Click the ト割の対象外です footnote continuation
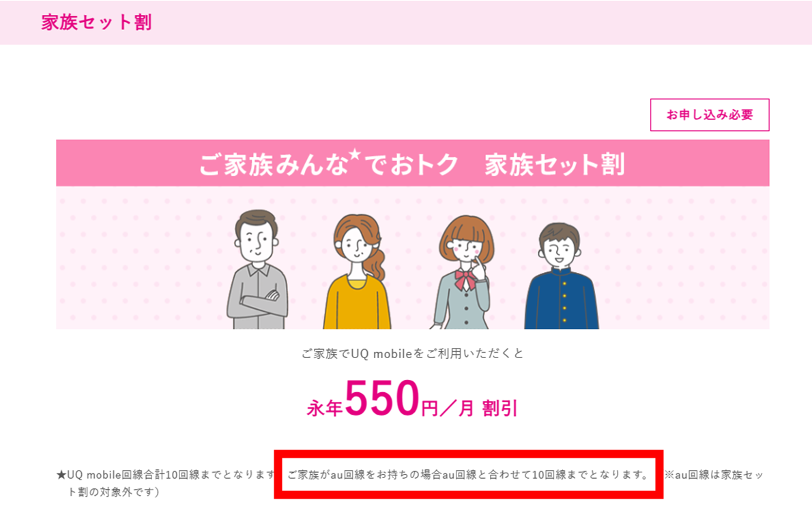812x515 pixels. coord(113,492)
